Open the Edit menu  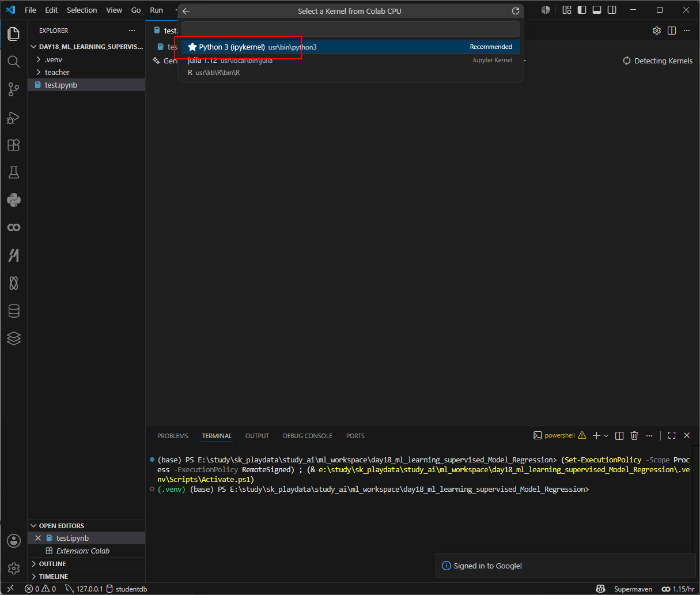tap(51, 10)
